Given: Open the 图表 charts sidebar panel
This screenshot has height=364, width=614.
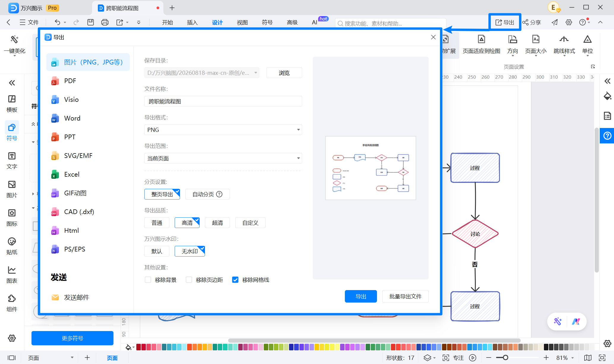Looking at the screenshot, I should pos(12,275).
